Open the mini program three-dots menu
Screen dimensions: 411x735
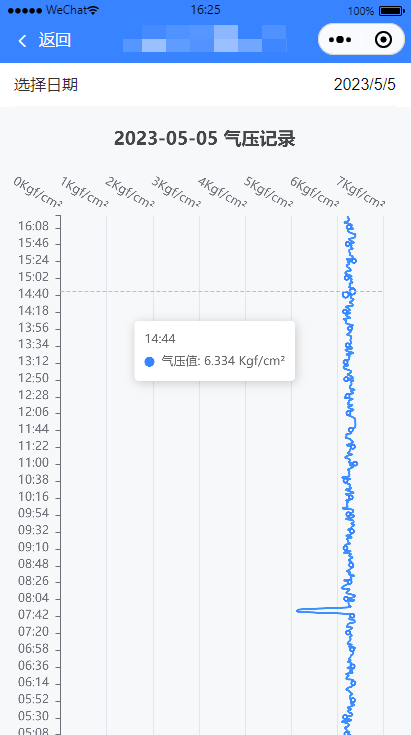pyautogui.click(x=340, y=40)
